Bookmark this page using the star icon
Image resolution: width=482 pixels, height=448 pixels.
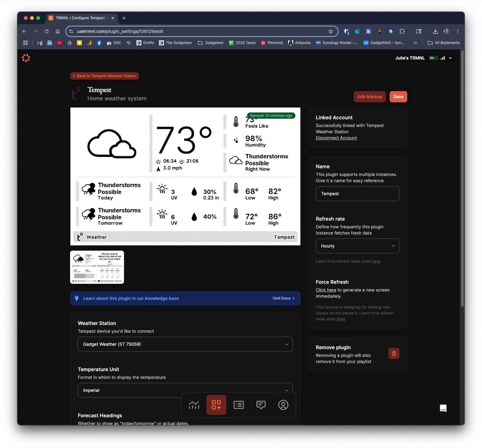click(x=330, y=31)
